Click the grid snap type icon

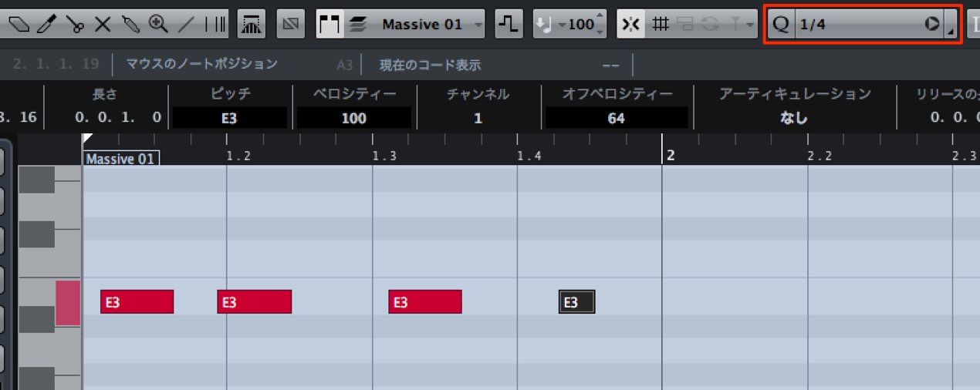click(x=660, y=24)
